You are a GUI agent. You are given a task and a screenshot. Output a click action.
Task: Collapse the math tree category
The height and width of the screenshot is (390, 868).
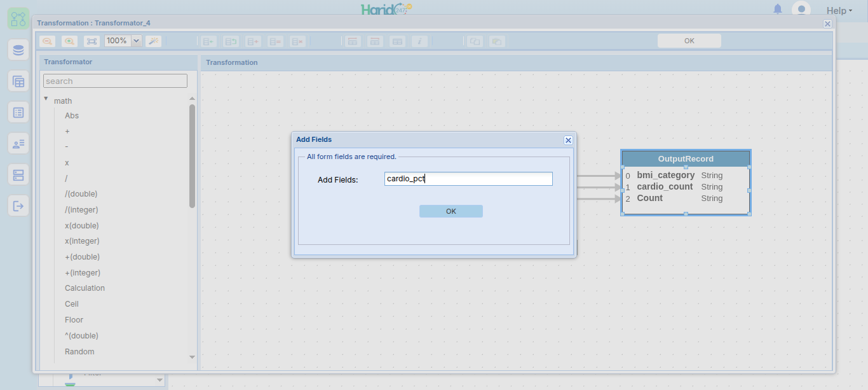point(46,99)
